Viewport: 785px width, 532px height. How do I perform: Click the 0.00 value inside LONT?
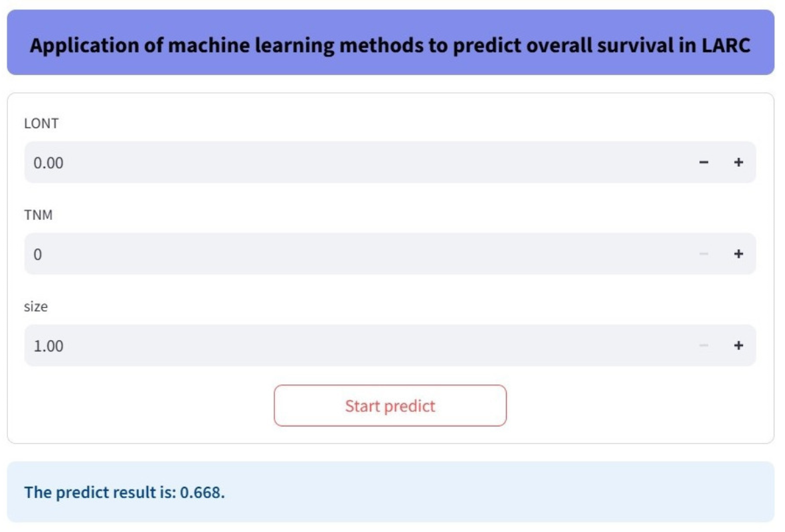click(48, 163)
